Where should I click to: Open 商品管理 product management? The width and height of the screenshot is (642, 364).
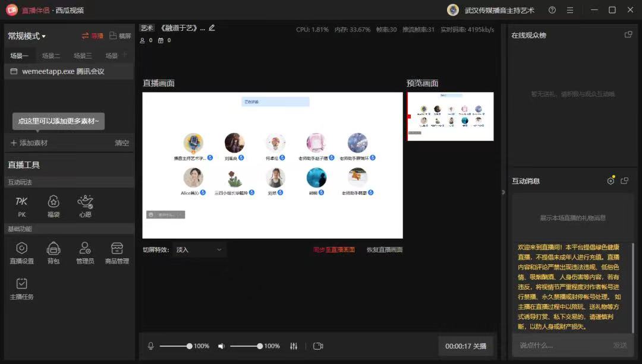point(117,252)
